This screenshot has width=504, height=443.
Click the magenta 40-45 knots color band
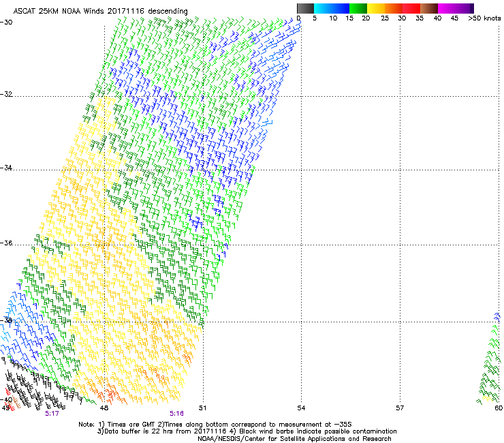pos(447,8)
